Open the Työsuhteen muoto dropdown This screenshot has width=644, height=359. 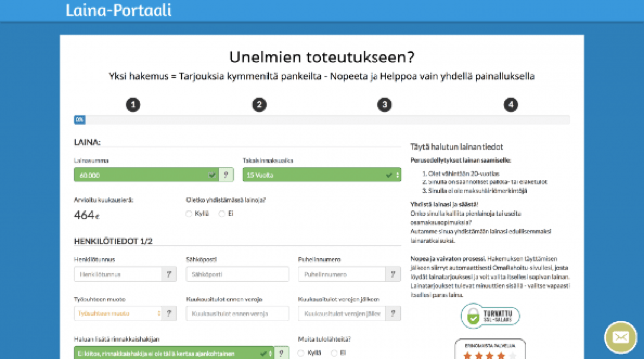118,313
